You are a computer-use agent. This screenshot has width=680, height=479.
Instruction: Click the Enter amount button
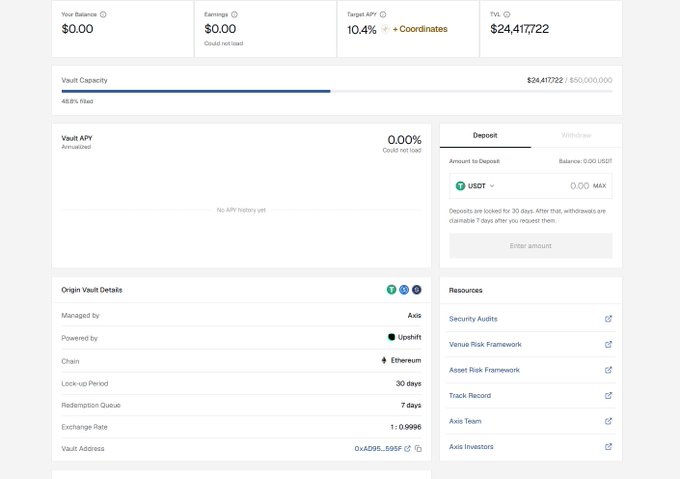(x=531, y=246)
